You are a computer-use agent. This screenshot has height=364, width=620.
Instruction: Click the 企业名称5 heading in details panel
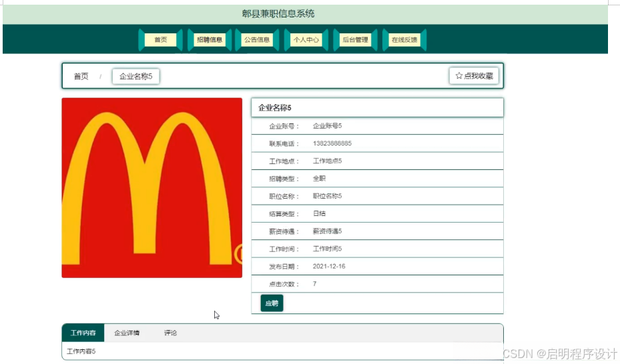pos(275,108)
